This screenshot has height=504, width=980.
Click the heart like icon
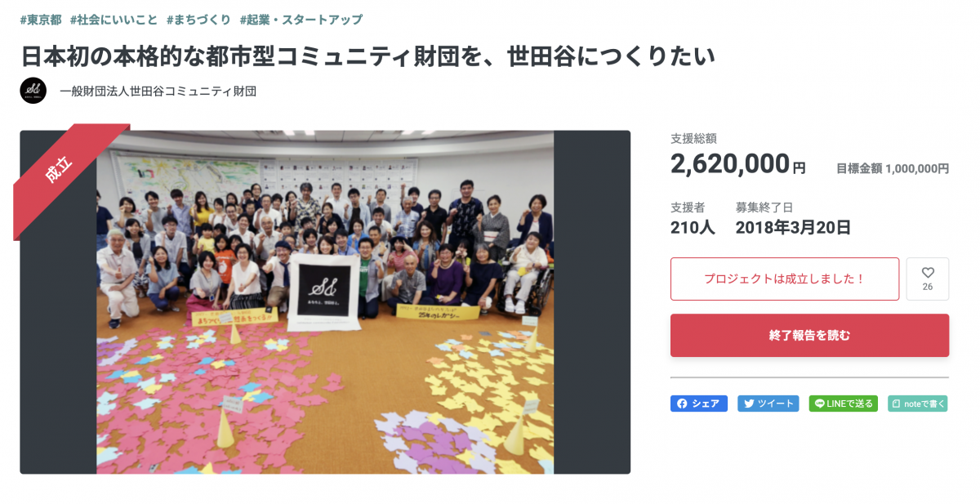[x=928, y=274]
